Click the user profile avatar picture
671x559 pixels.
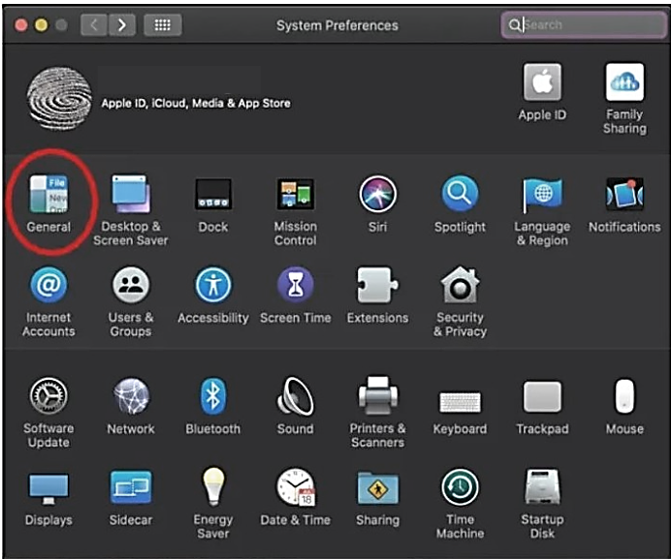(x=59, y=98)
